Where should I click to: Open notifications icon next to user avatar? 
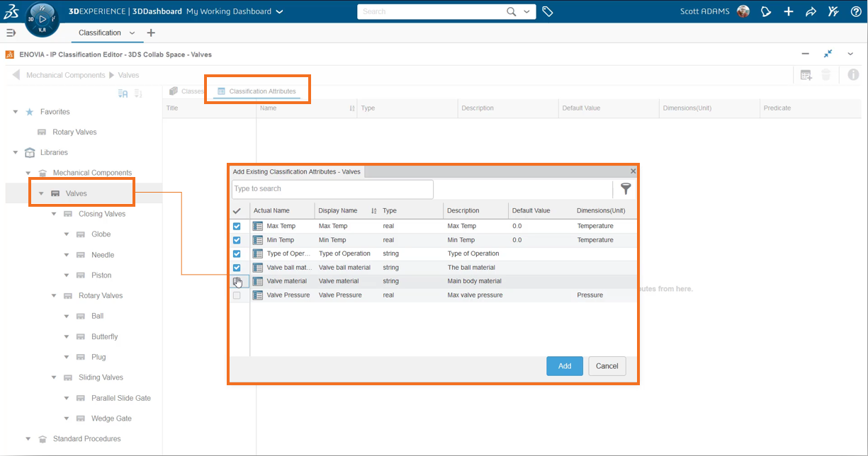tap(766, 11)
